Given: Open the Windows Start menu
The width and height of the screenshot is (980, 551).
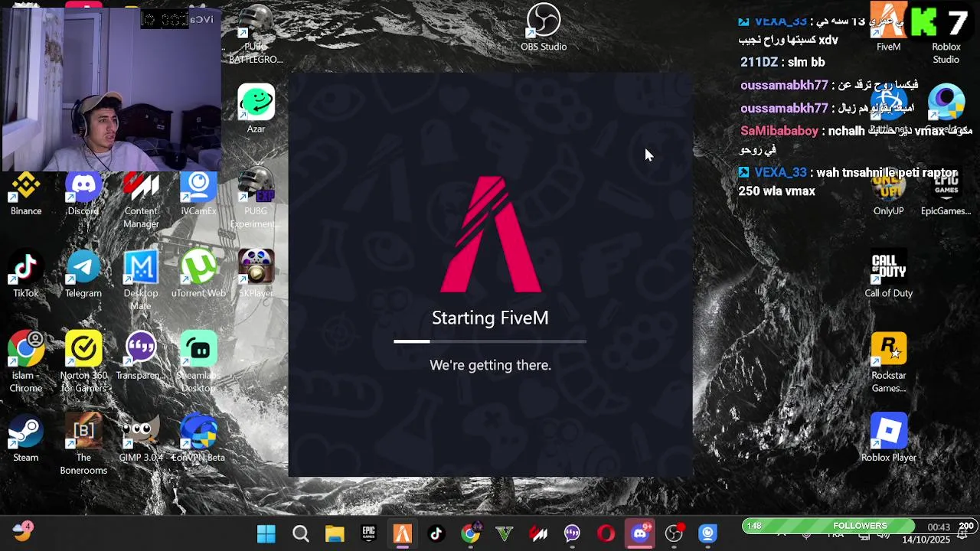Looking at the screenshot, I should tap(266, 533).
